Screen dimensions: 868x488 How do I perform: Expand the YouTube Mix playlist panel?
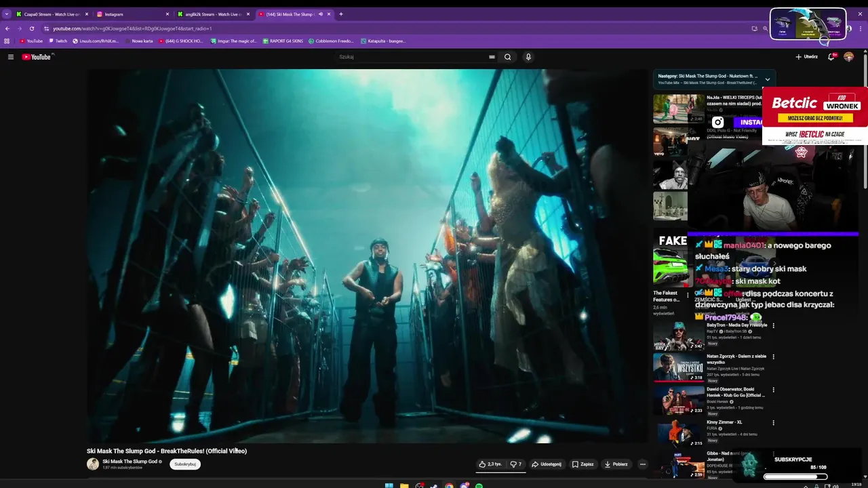click(767, 79)
